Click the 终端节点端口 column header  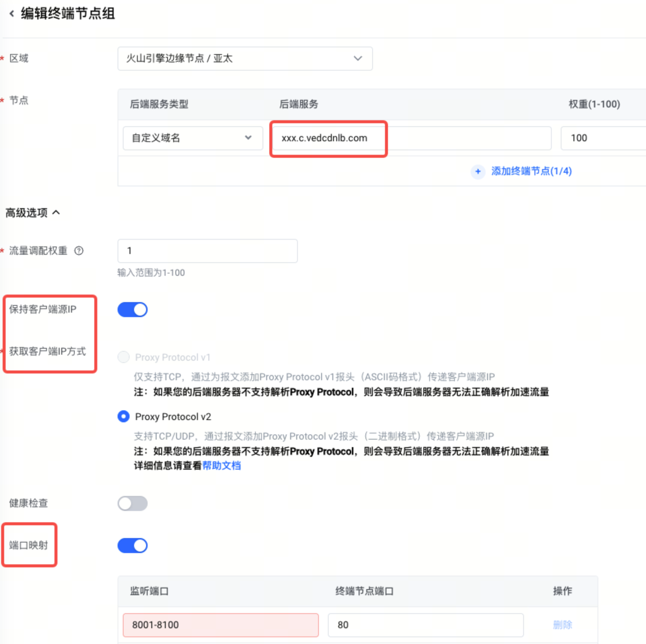tap(364, 591)
